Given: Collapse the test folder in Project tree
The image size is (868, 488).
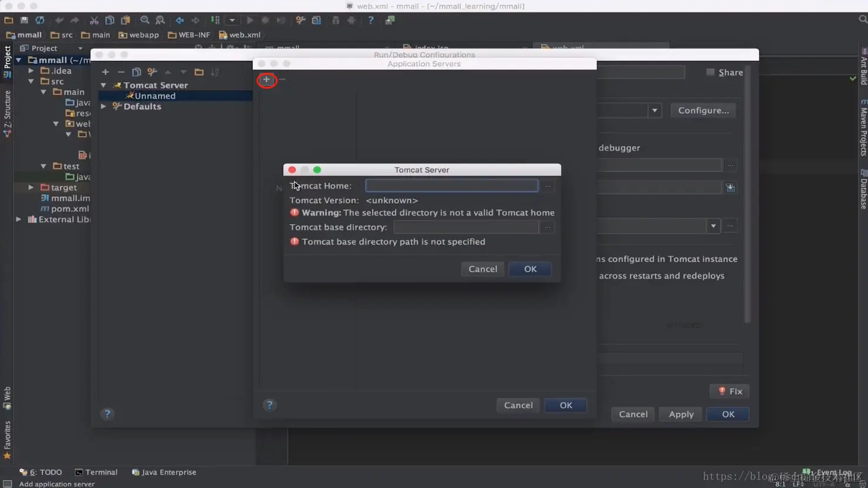Looking at the screenshot, I should [x=43, y=166].
